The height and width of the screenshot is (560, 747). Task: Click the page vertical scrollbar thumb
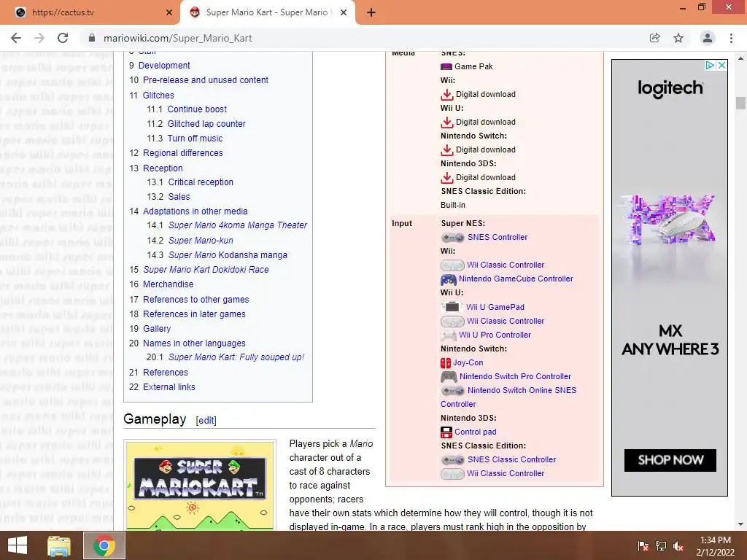point(740,104)
